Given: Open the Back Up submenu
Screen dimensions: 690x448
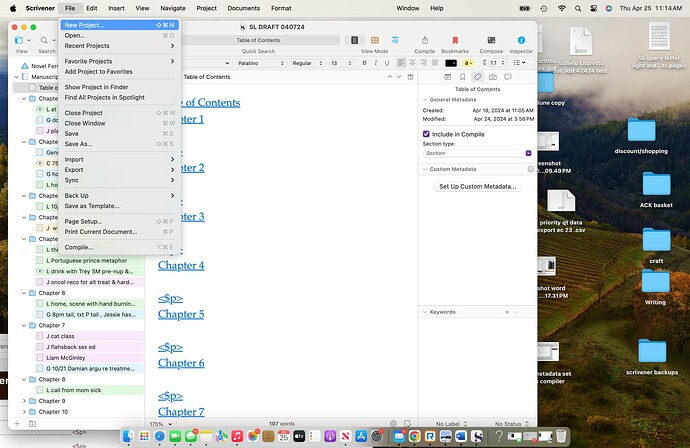Looking at the screenshot, I should click(119, 195).
